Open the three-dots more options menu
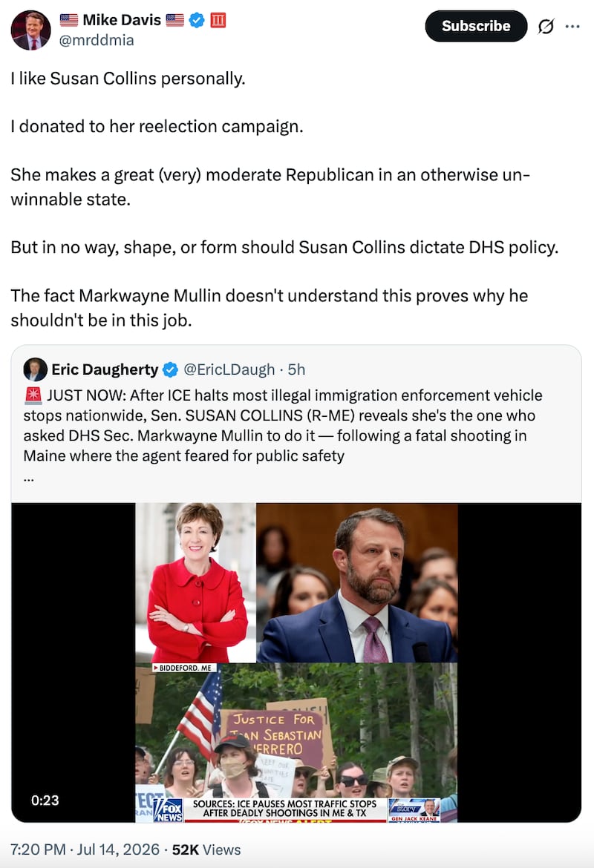The image size is (594, 868). 572,26
